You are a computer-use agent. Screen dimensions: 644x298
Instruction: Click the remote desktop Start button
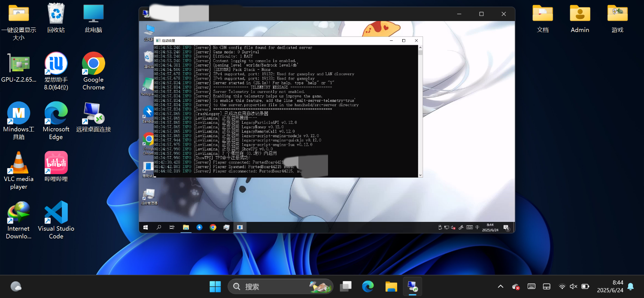[x=146, y=227]
